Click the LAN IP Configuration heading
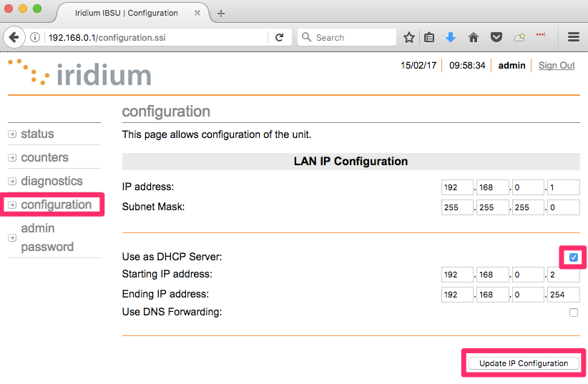 click(x=351, y=161)
